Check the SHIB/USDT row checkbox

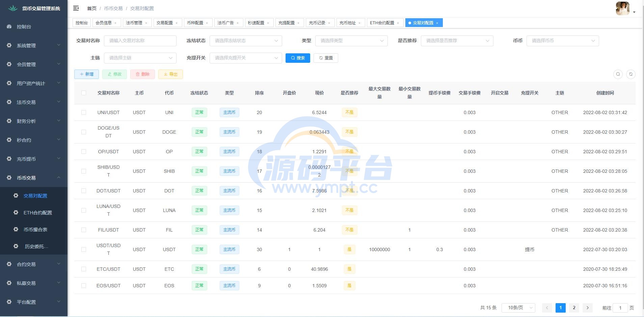click(x=84, y=171)
